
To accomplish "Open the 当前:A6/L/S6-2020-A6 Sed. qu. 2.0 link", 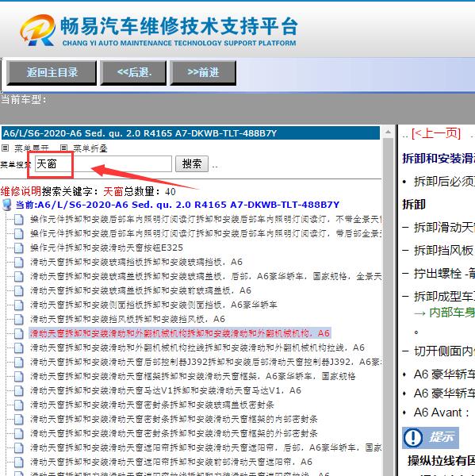I will click(178, 205).
